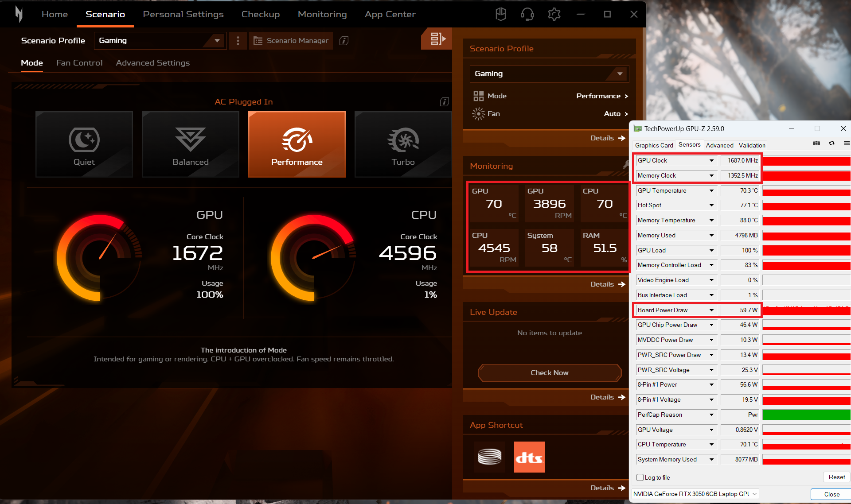Open the headset support icon
The width and height of the screenshot is (851, 504).
coord(527,14)
